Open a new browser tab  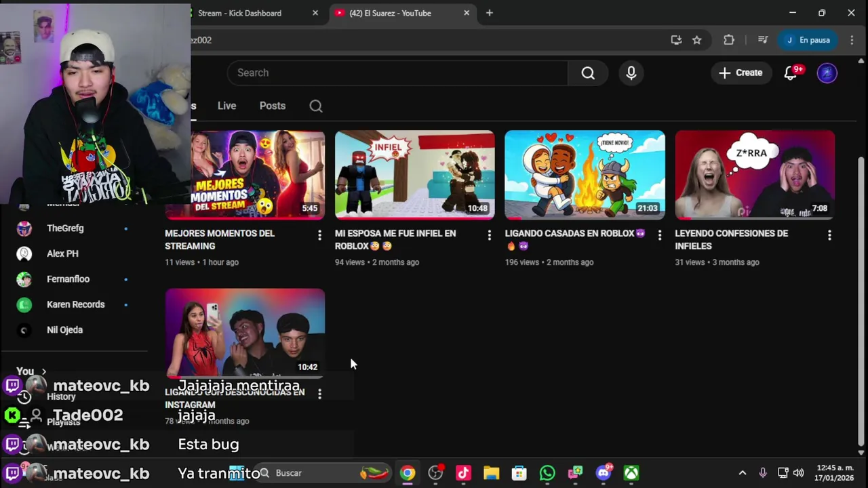[490, 13]
